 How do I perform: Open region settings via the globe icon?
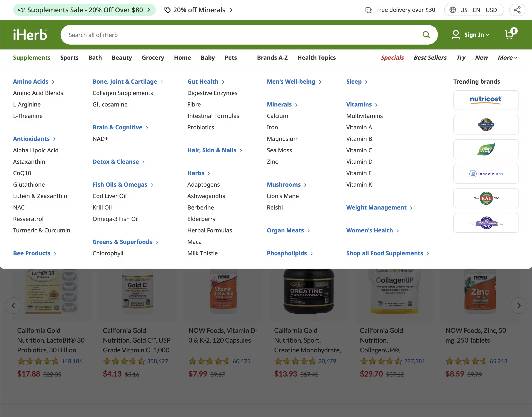(453, 10)
